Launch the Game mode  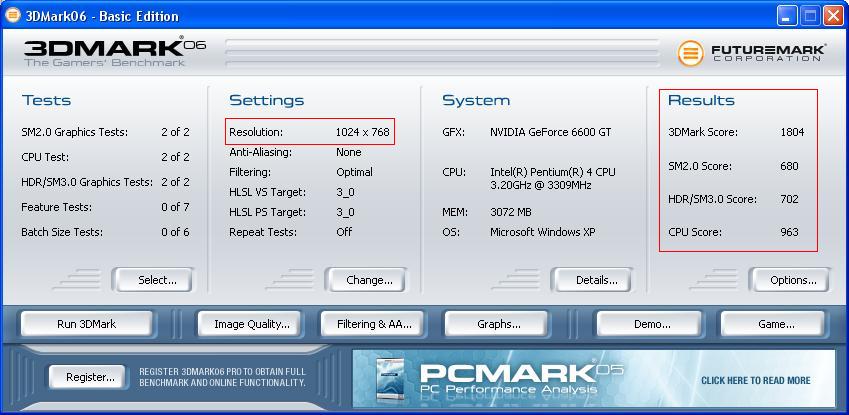[776, 324]
